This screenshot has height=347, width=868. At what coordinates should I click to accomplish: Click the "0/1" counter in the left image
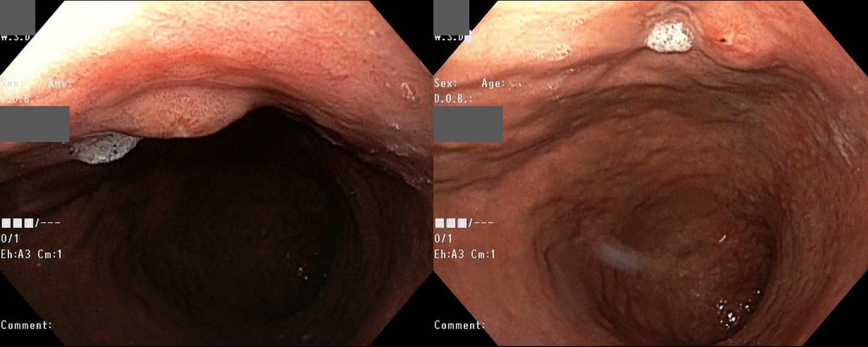pos(10,239)
